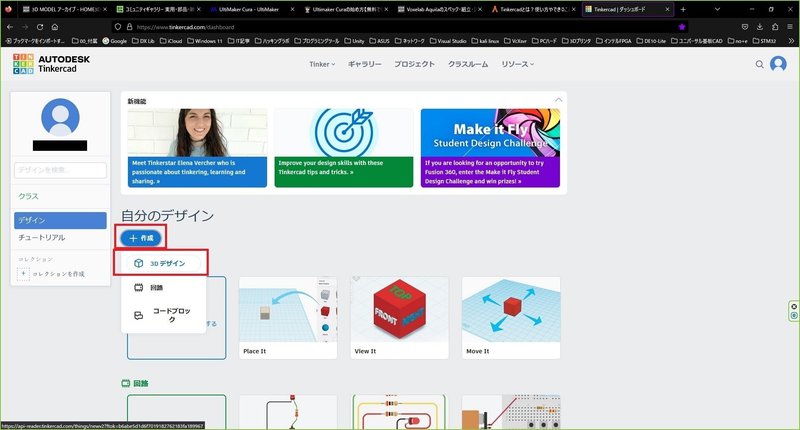The image size is (800, 430).
Task: Expand the Tinker dropdown menu
Action: (322, 64)
